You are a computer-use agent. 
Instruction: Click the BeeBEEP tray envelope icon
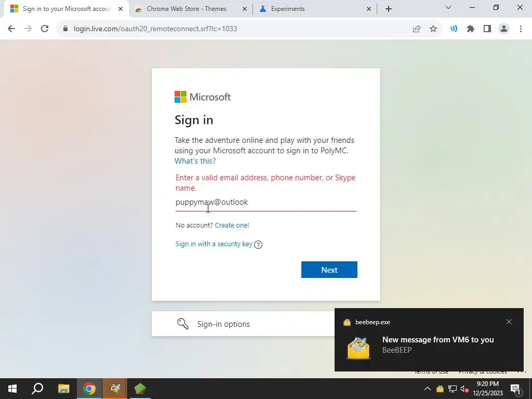tap(440, 389)
